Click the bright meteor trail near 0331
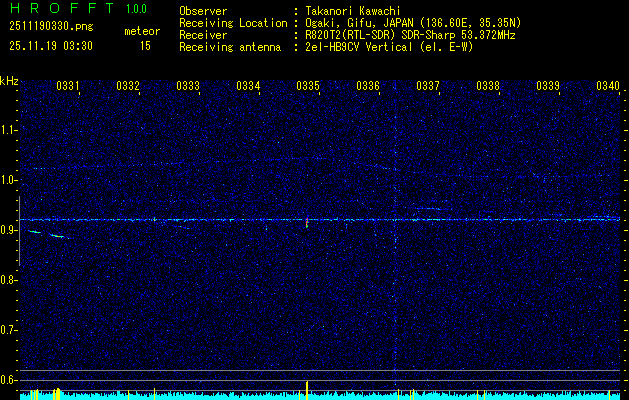This screenshot has width=629, height=400. tap(58, 236)
